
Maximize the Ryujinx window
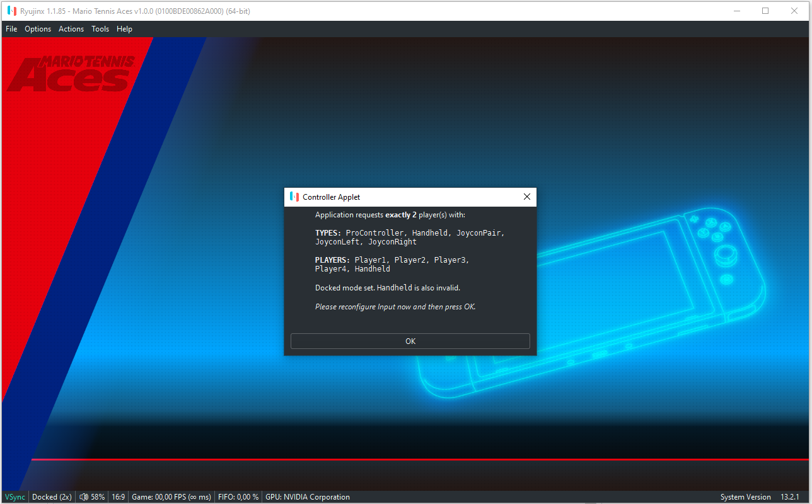765,11
